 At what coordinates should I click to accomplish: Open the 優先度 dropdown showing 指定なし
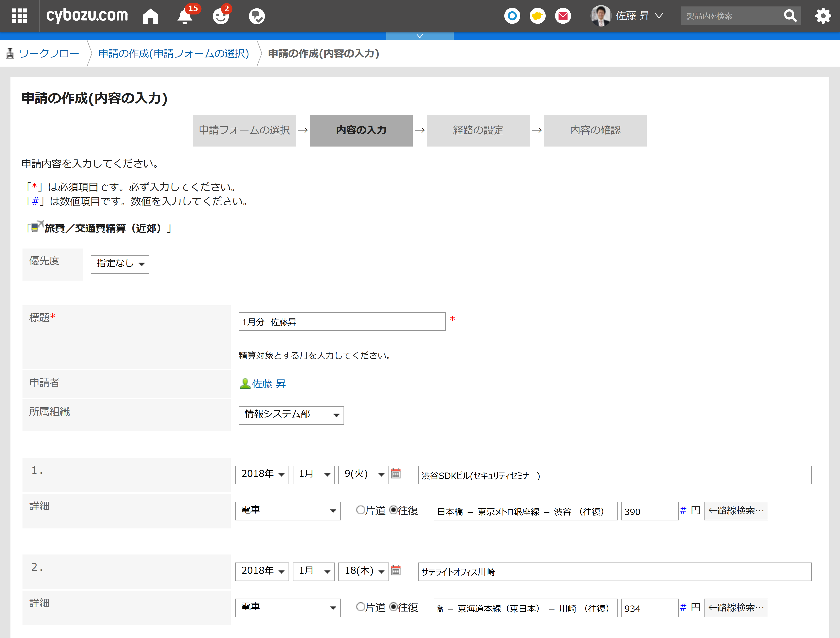[120, 264]
